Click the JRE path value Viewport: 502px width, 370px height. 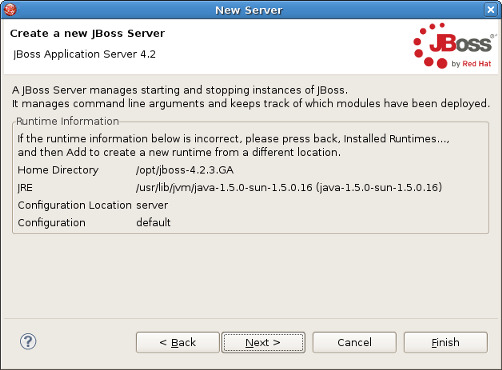pos(289,188)
